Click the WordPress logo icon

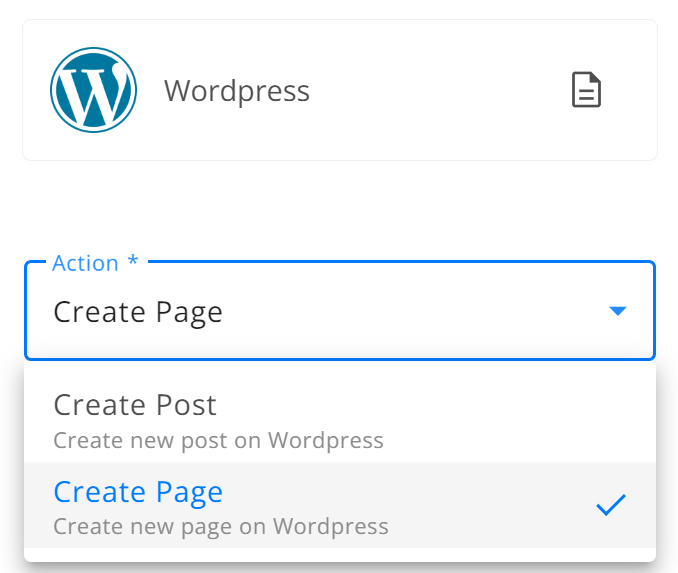click(93, 90)
